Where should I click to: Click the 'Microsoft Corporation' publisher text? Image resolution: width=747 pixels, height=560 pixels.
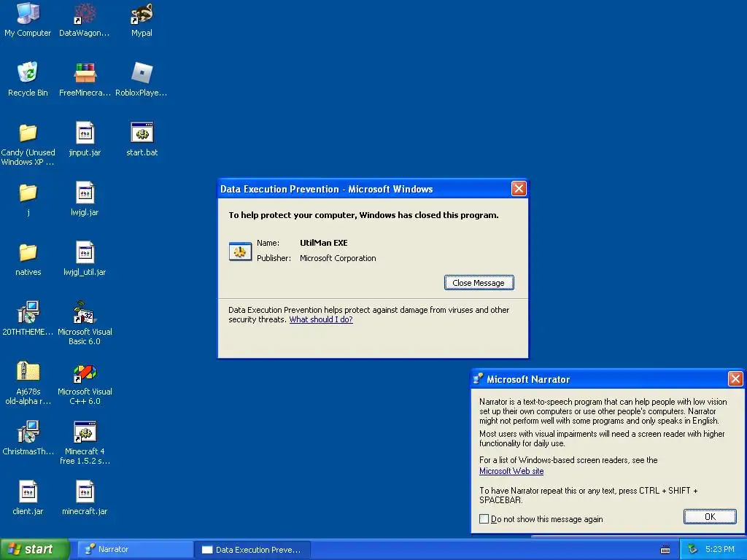coord(338,258)
